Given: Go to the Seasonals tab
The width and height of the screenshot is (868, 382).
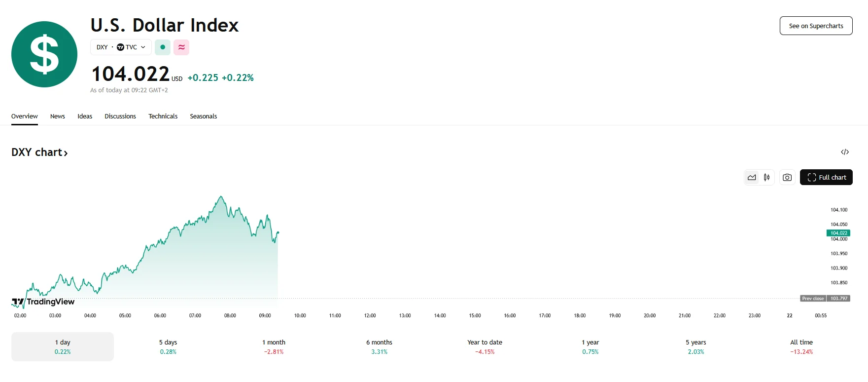Looking at the screenshot, I should click(x=204, y=116).
